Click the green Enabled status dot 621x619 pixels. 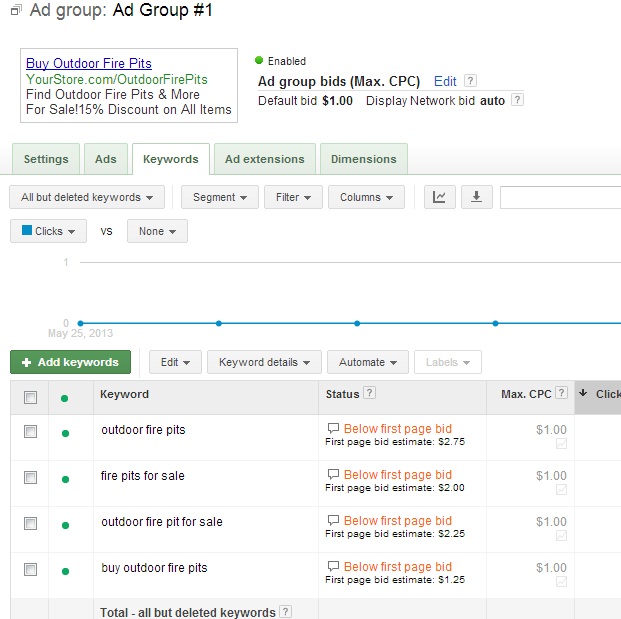coord(259,60)
